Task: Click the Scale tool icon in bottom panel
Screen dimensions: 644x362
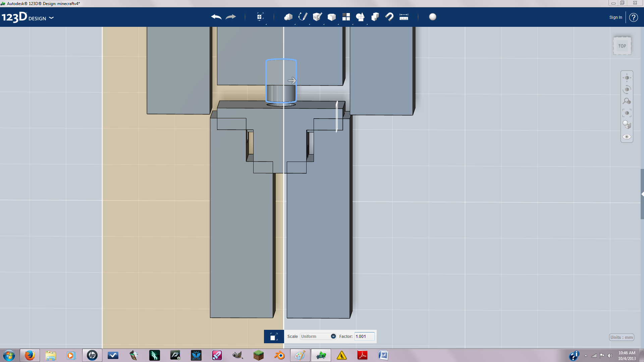Action: (274, 337)
